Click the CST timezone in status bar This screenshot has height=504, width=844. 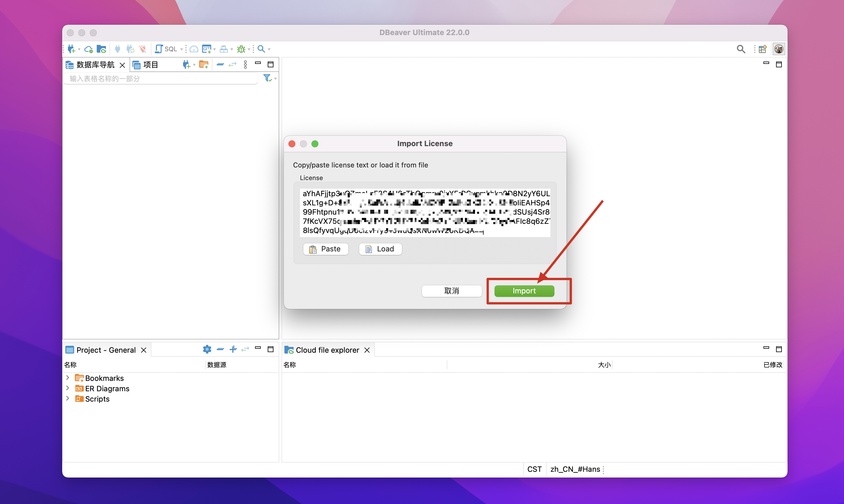click(x=535, y=469)
